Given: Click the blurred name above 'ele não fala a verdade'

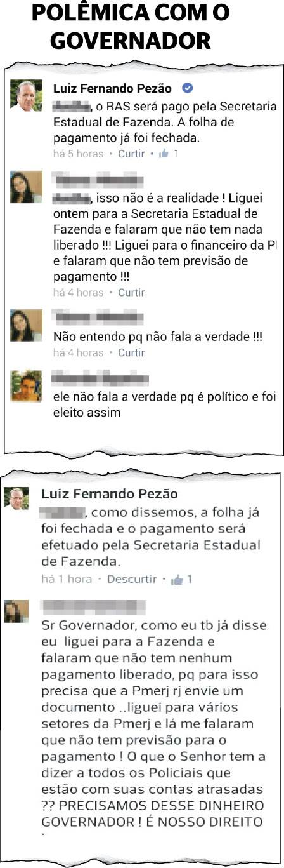Looking at the screenshot, I should tap(100, 378).
